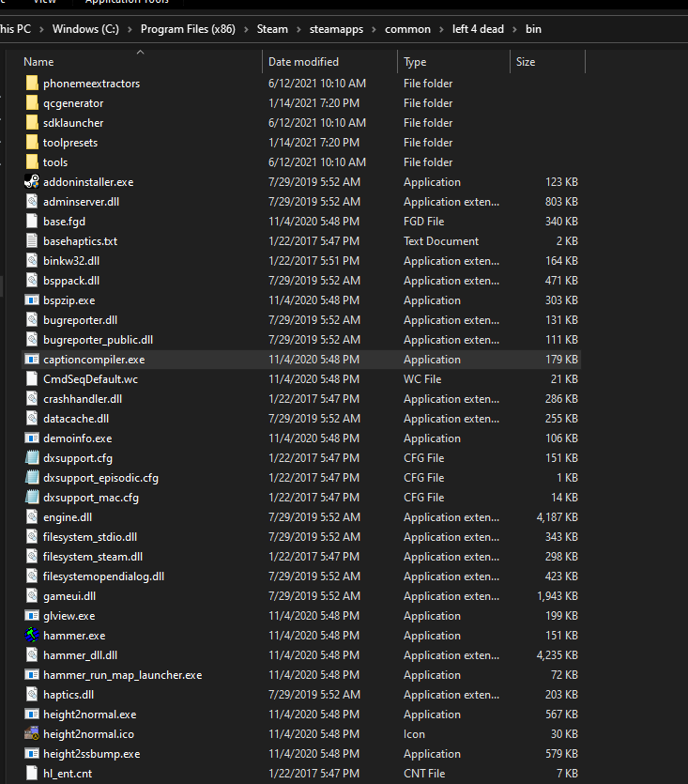This screenshot has width=688, height=784.
Task: Click the adminserver.dll file icon
Action: click(32, 202)
